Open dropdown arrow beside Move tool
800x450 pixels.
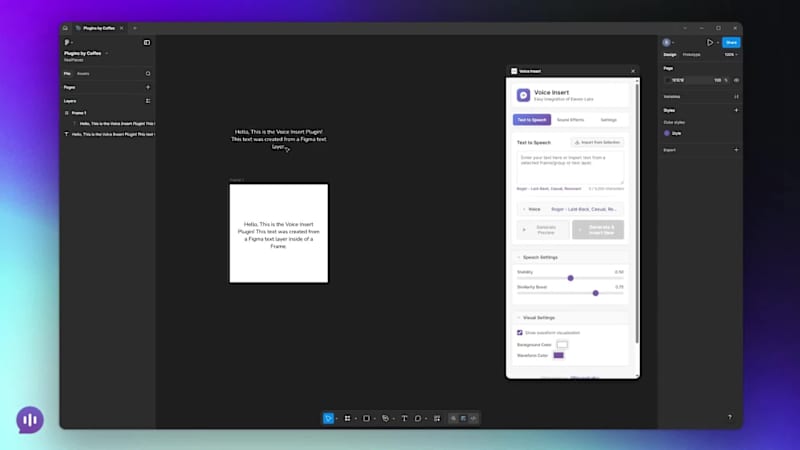coord(337,419)
